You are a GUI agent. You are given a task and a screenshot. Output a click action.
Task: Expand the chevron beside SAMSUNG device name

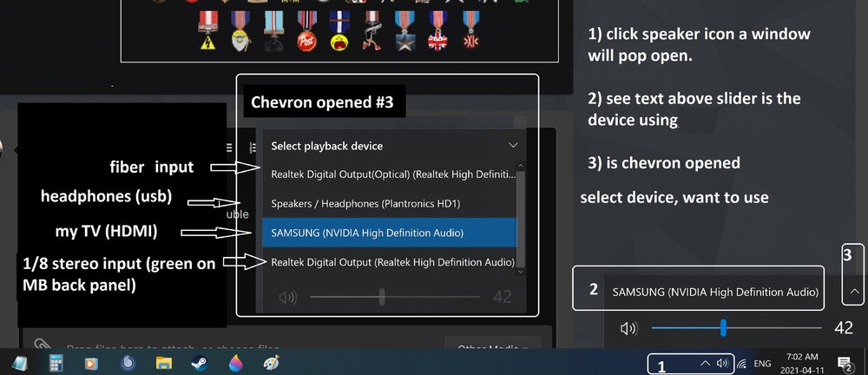(x=854, y=293)
